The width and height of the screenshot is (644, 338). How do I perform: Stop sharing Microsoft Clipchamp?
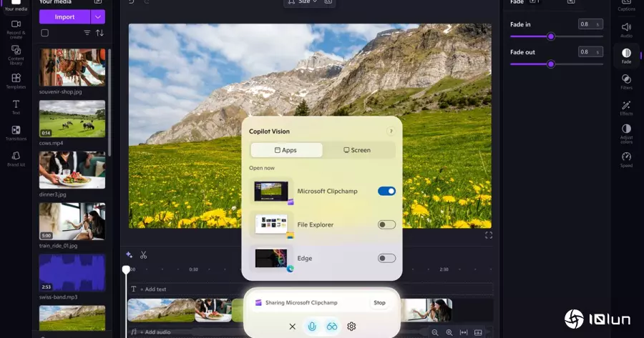click(x=379, y=303)
